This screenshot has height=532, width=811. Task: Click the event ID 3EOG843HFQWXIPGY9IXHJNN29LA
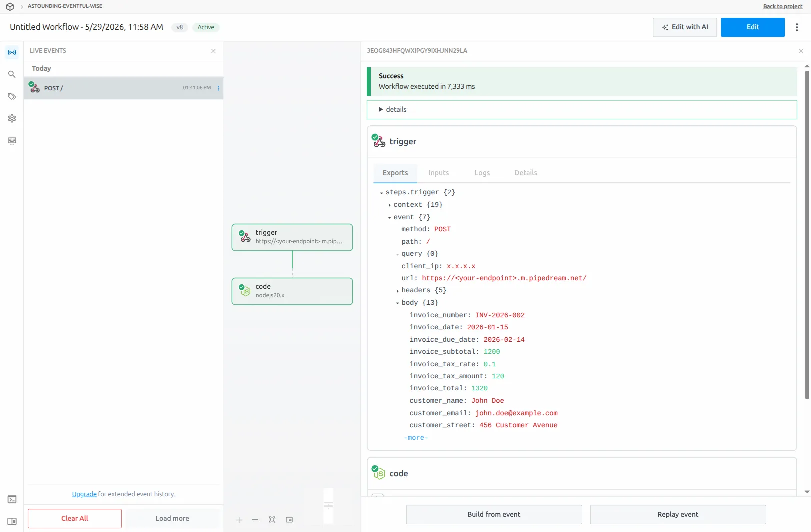coord(417,51)
